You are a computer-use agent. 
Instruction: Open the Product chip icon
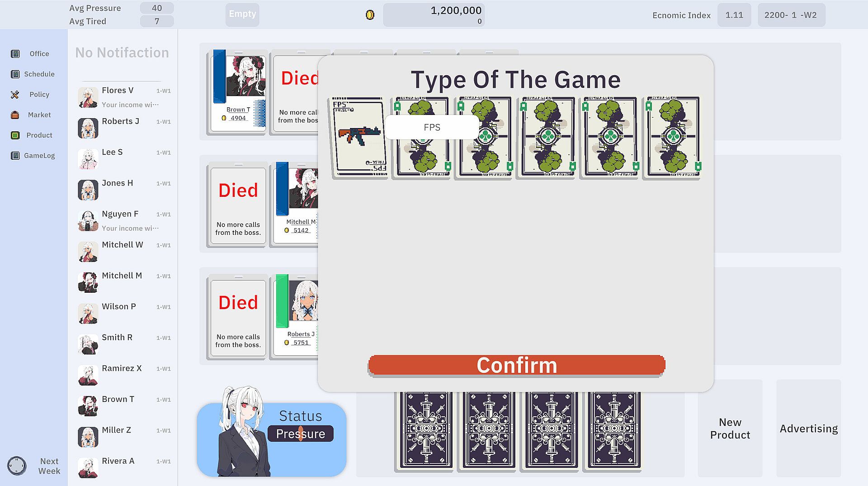[15, 135]
